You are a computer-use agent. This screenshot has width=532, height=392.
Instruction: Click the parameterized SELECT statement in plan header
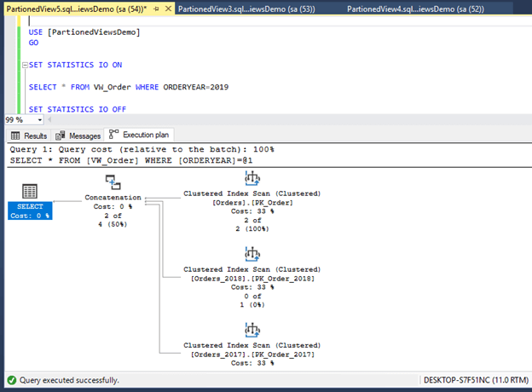(x=131, y=160)
